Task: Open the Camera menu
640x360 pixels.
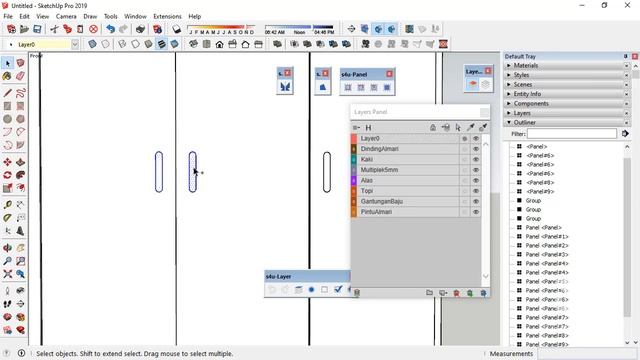Action: tap(66, 16)
